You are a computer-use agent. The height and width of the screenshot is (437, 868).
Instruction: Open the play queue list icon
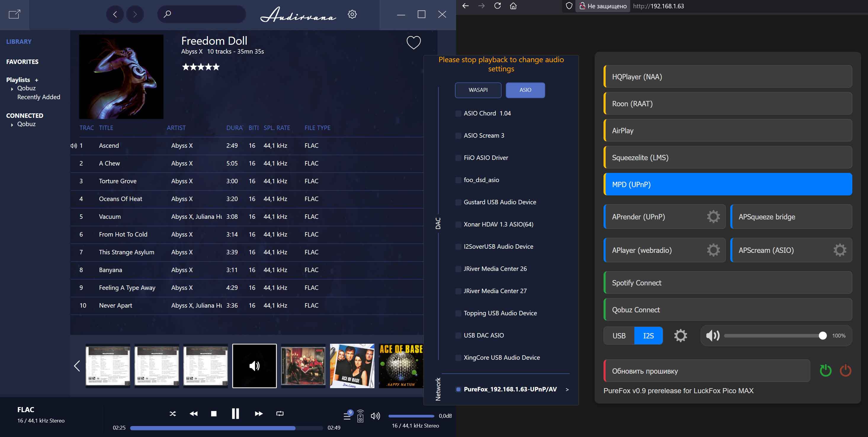point(347,416)
